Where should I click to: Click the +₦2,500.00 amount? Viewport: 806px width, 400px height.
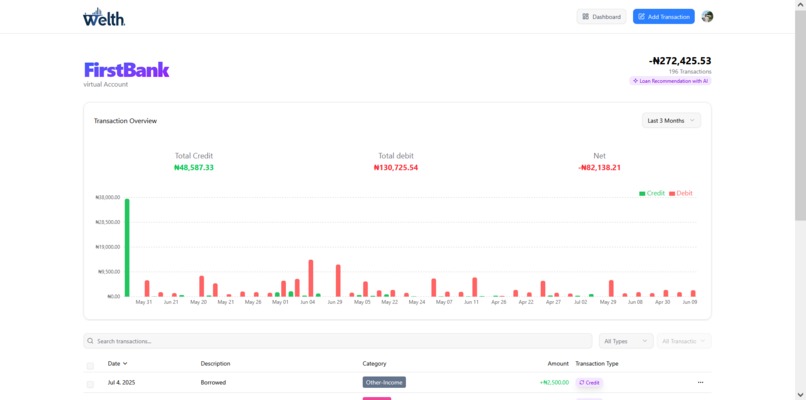tap(554, 383)
